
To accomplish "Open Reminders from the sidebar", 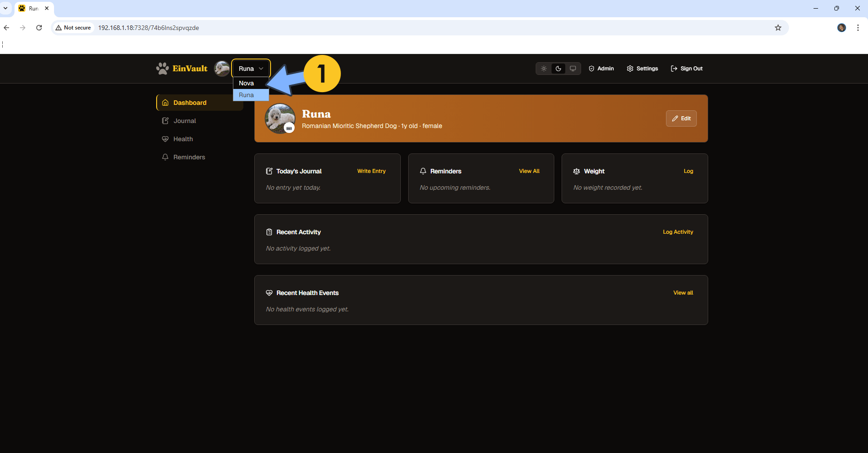I will coord(189,157).
